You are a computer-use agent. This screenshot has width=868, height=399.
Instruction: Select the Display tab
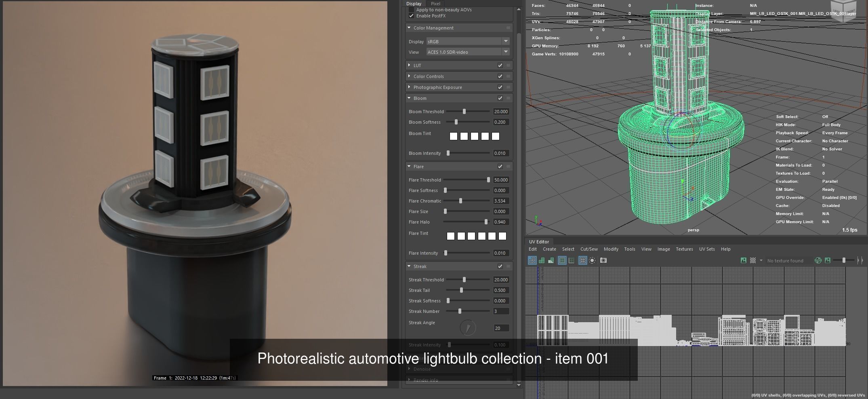click(x=414, y=4)
